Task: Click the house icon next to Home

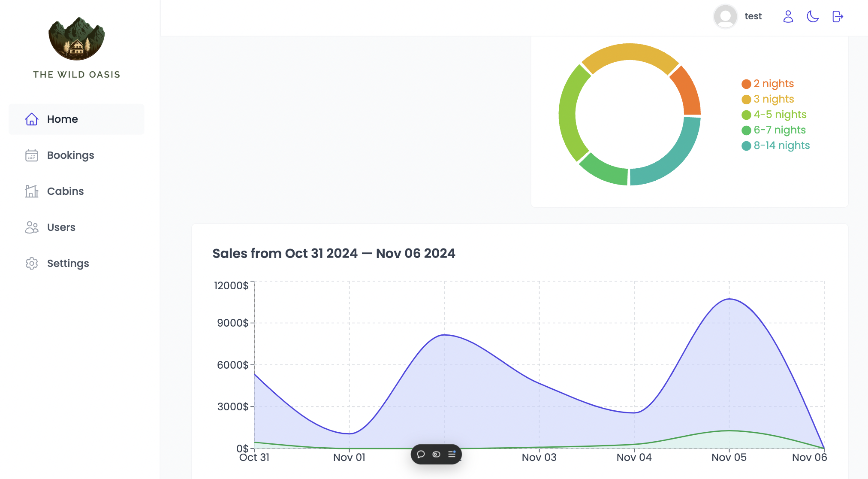Action: (32, 119)
